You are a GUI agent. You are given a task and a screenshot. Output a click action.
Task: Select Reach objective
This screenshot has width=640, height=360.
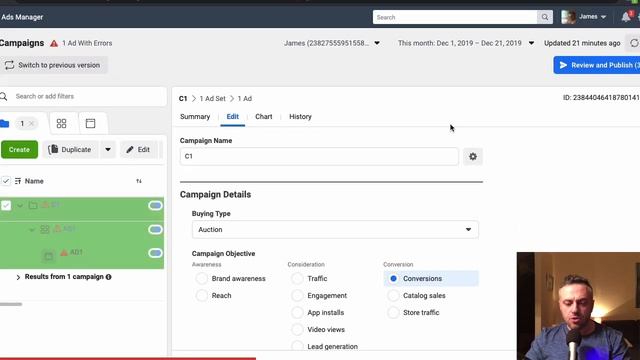coord(202,296)
